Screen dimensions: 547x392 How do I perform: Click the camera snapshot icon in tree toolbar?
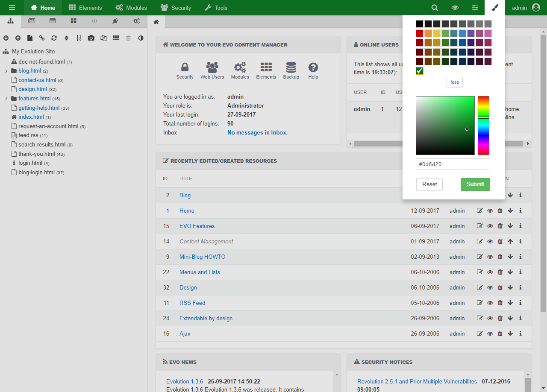91,38
